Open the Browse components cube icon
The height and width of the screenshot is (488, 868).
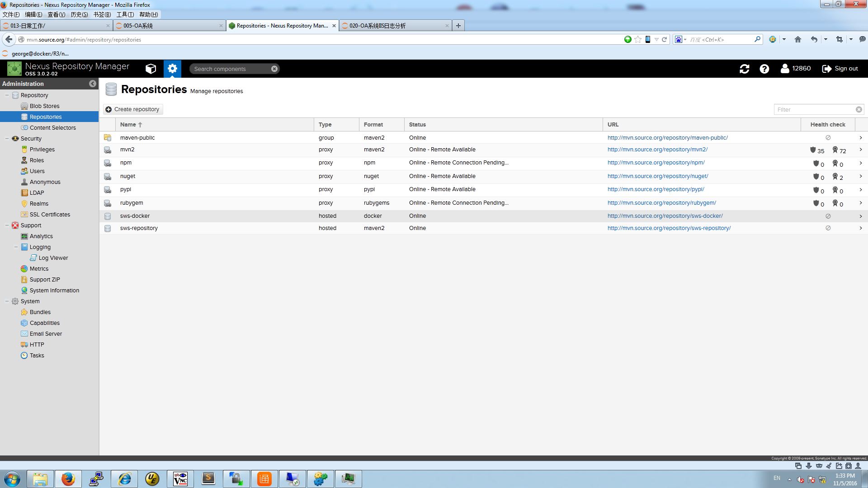click(x=151, y=69)
